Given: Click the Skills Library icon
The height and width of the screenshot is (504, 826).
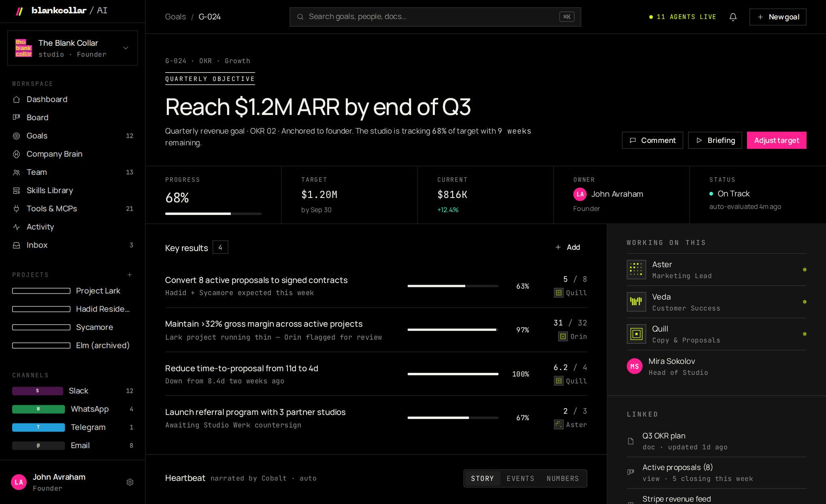Looking at the screenshot, I should point(16,191).
